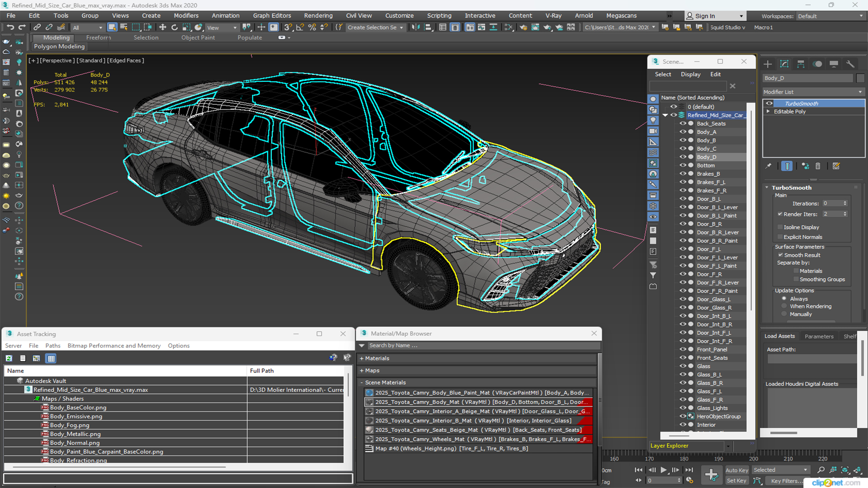Click the Zoom magnifier navigation icon

click(821, 470)
